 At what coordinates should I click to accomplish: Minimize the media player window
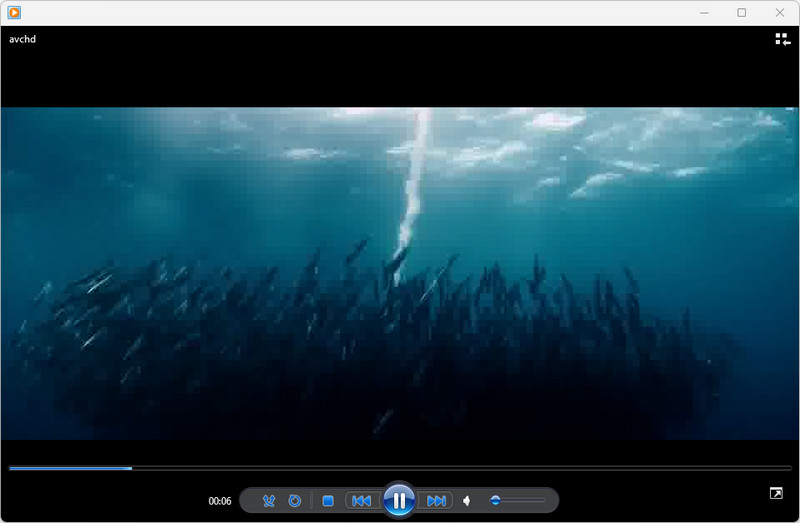[x=704, y=13]
